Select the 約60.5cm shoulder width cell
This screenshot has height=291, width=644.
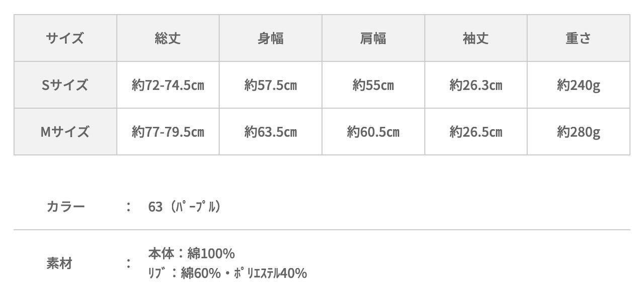373,132
